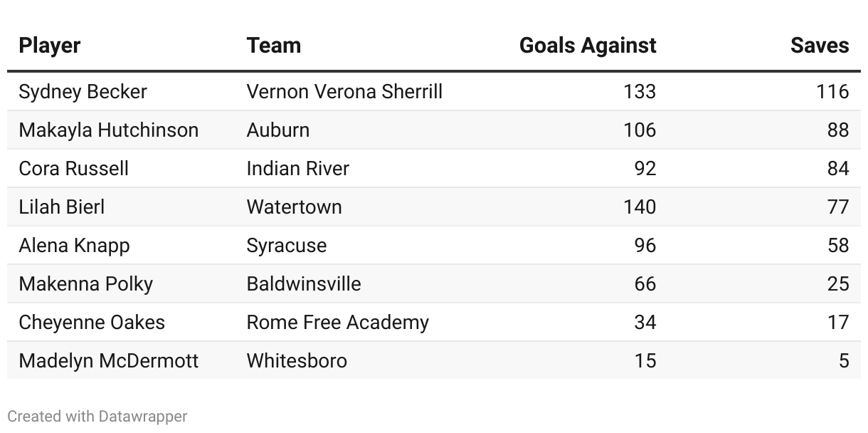Screen dimensions: 868x433
Task: Select the Auburn team cell
Action: pos(278,130)
